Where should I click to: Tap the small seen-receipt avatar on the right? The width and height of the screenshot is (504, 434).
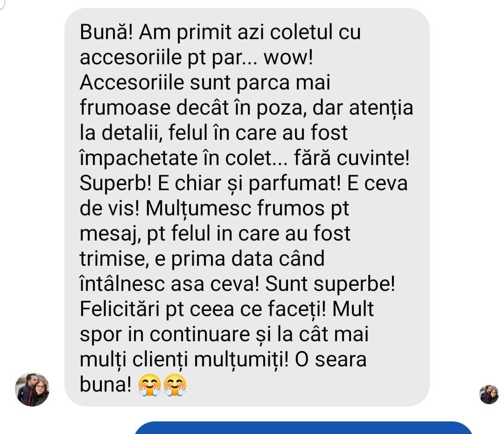click(x=489, y=394)
